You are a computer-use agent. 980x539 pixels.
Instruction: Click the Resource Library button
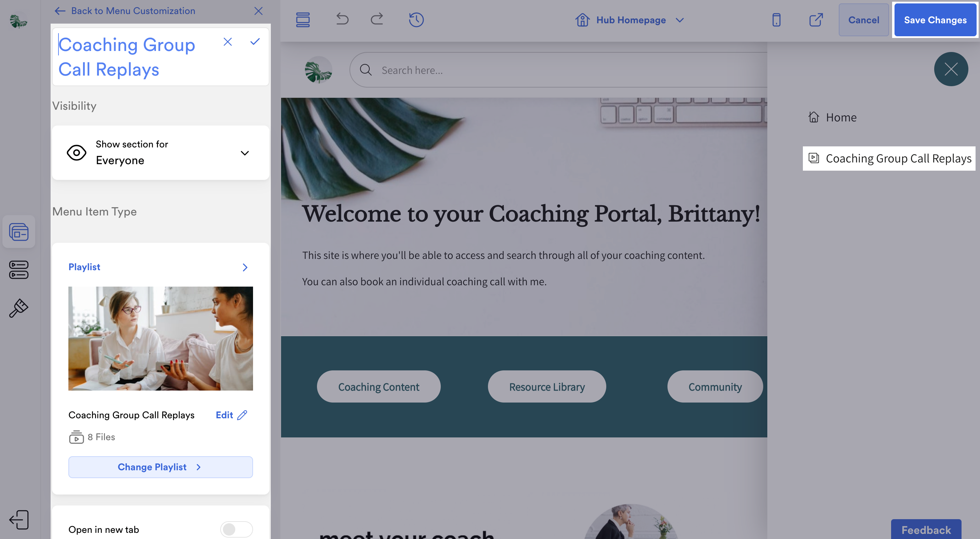click(x=547, y=387)
